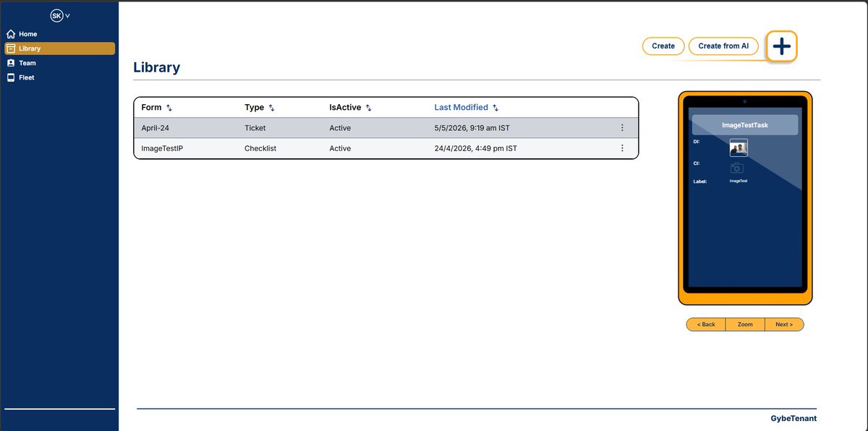The image size is (868, 431).
Task: Click the CI camera icon in the preview
Action: [736, 167]
